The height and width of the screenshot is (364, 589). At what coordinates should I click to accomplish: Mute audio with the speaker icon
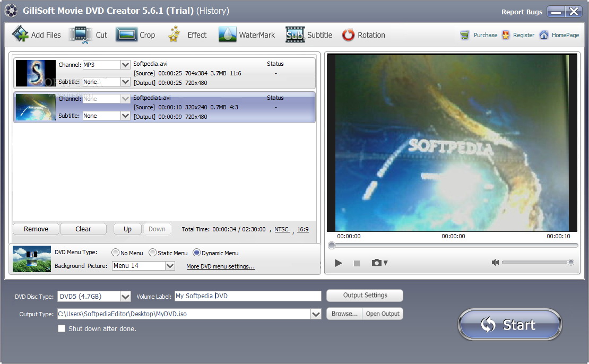pyautogui.click(x=495, y=262)
